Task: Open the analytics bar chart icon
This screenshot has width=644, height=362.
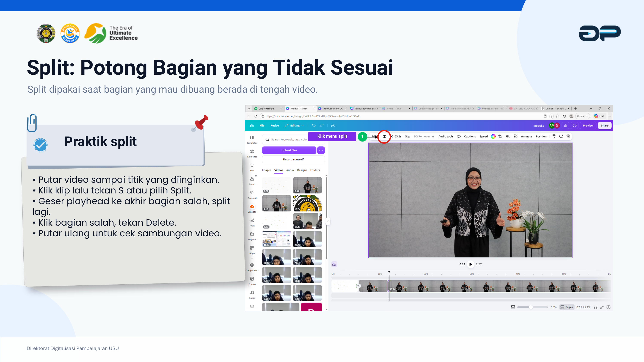Action: click(x=565, y=125)
